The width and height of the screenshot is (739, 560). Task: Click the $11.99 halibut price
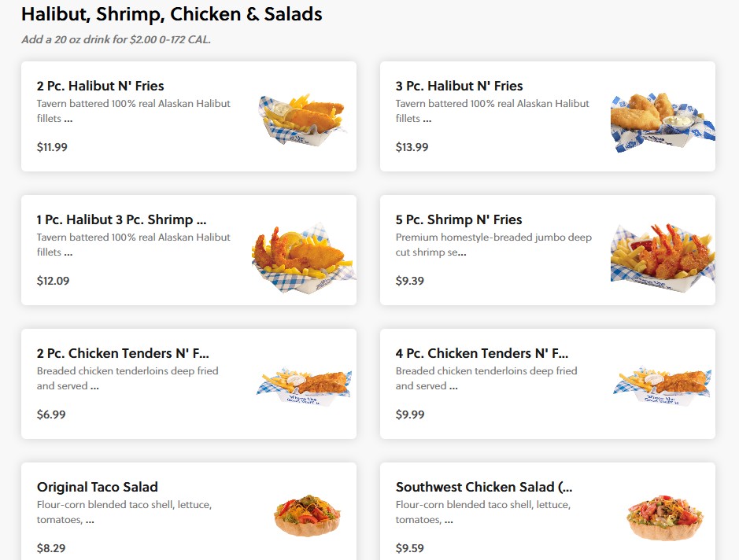click(x=52, y=147)
